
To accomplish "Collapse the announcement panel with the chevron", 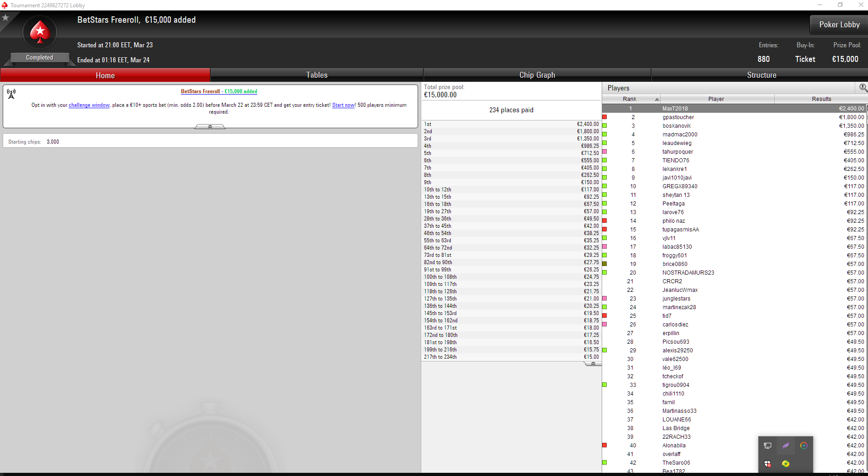I will pos(210,127).
